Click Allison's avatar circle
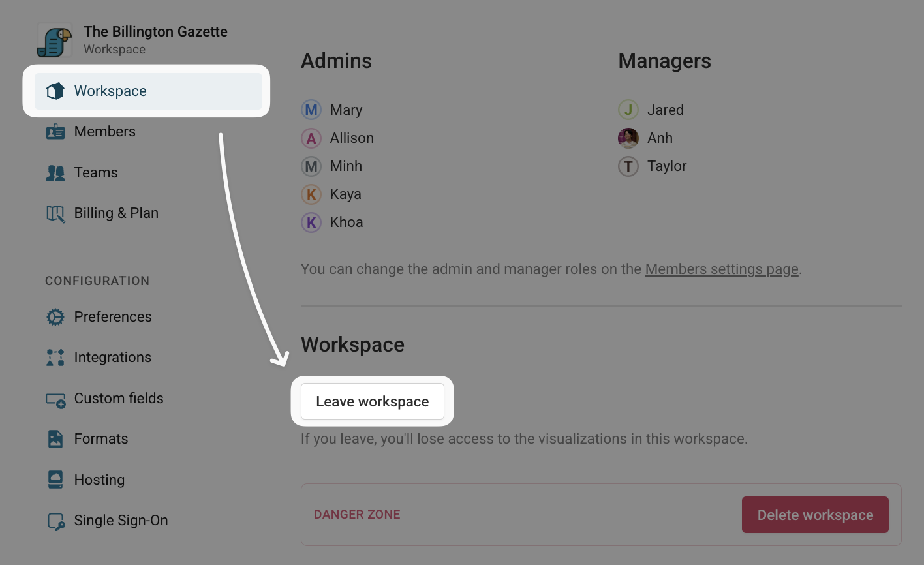Screen dimensions: 924x565 click(x=311, y=138)
